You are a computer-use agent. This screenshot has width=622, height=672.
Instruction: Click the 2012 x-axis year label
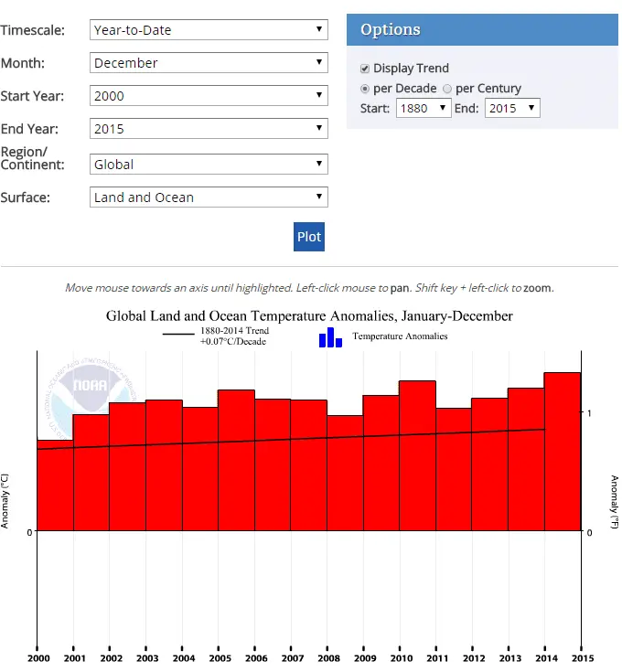(x=474, y=658)
